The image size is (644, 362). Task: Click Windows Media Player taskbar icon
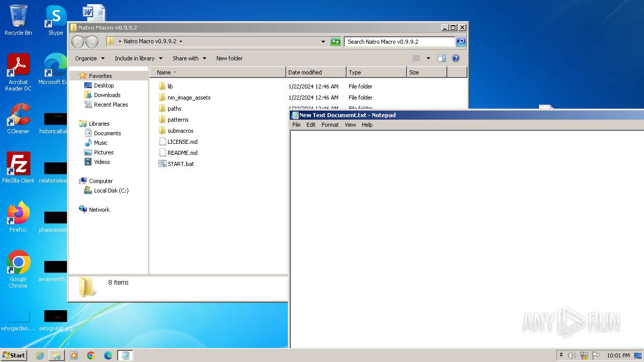[x=74, y=355]
